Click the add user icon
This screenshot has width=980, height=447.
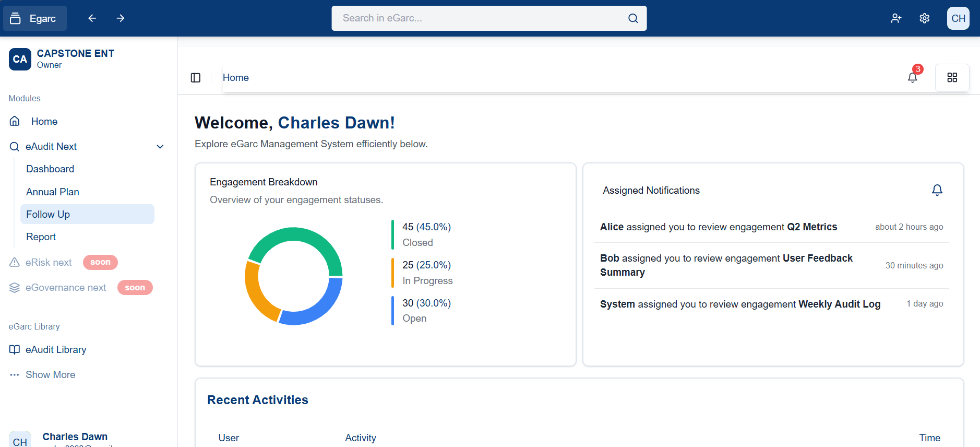point(896,18)
